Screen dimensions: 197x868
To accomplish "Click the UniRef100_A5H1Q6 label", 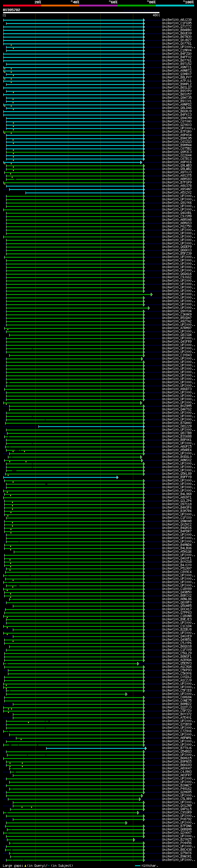I will pos(177,551).
